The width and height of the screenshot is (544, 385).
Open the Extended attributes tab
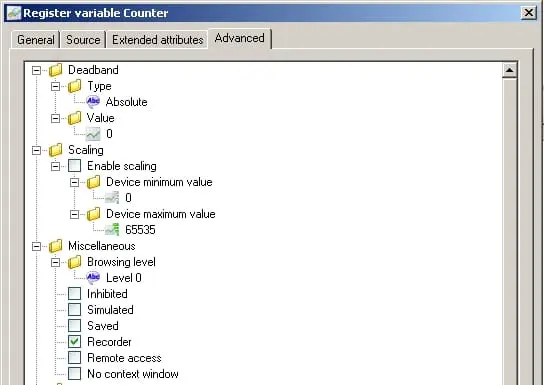tap(158, 40)
